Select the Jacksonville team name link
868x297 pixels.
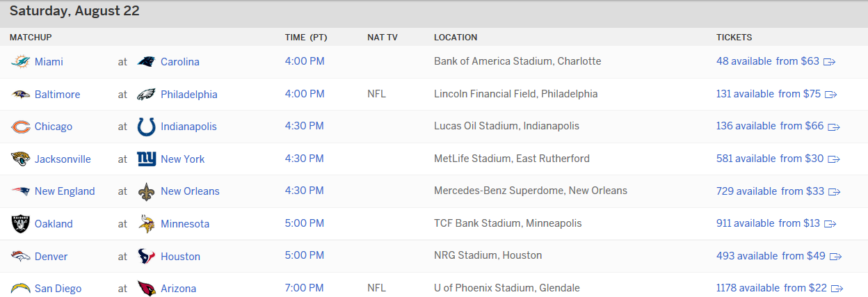coord(63,159)
